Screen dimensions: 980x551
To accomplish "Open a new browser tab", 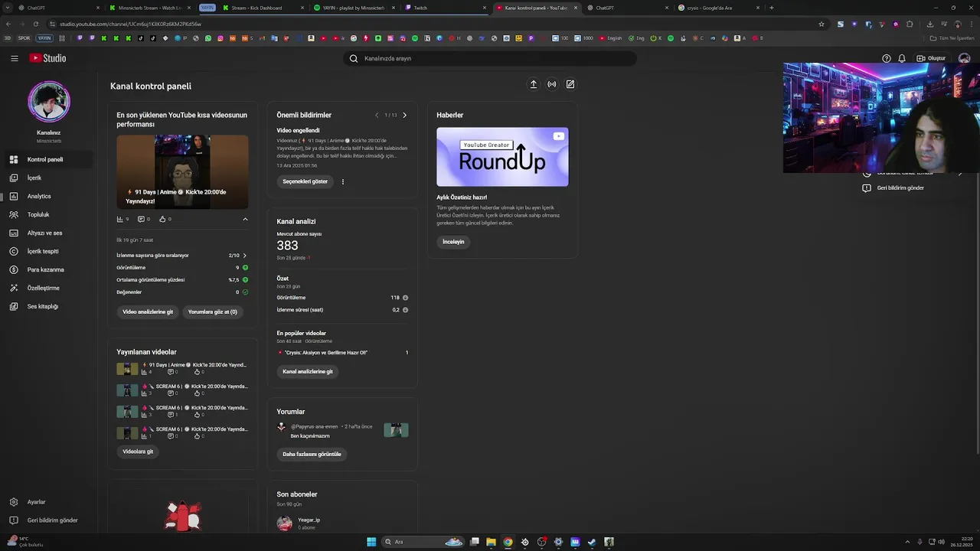I will [771, 8].
